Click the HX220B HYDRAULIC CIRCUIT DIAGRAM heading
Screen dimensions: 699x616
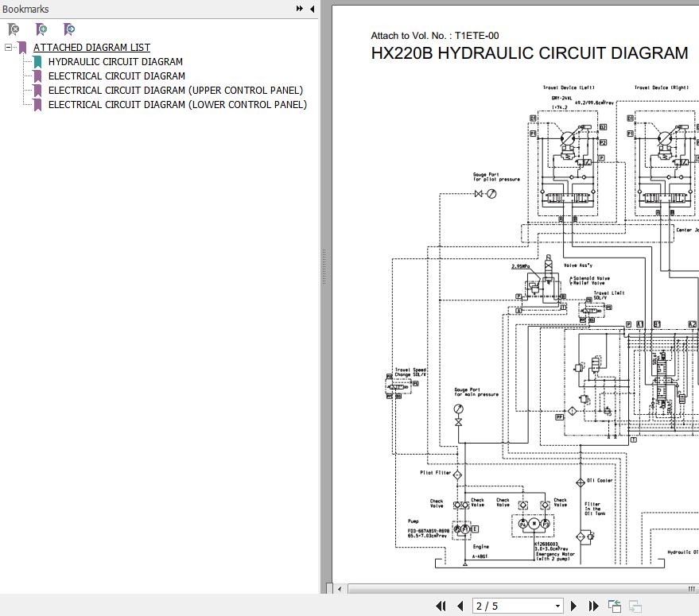click(530, 53)
